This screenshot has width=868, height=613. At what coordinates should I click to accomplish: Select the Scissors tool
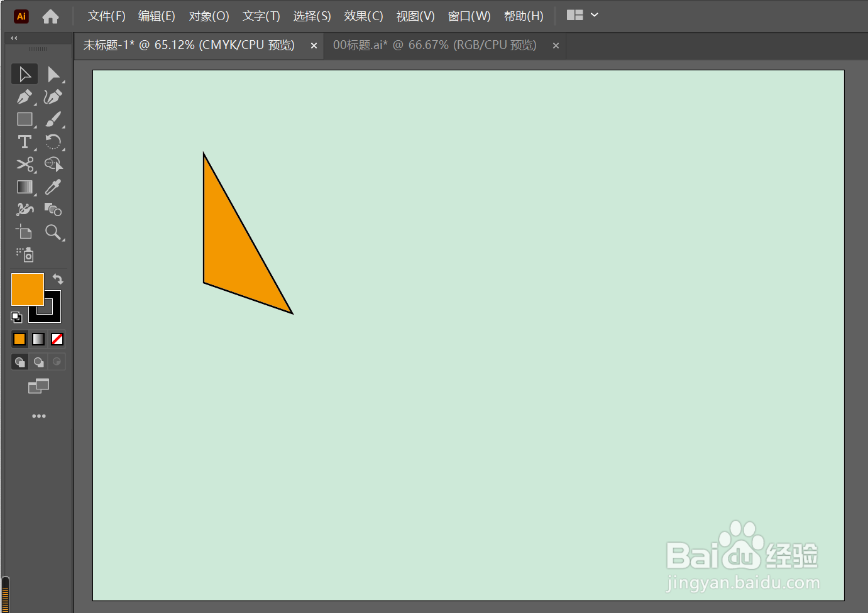click(25, 165)
